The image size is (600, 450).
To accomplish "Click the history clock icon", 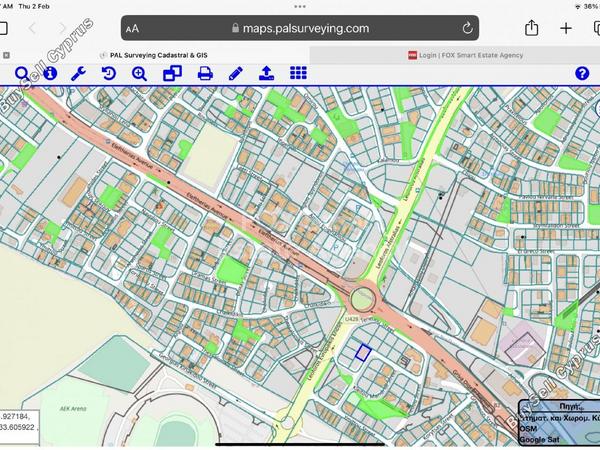I will coord(109,73).
